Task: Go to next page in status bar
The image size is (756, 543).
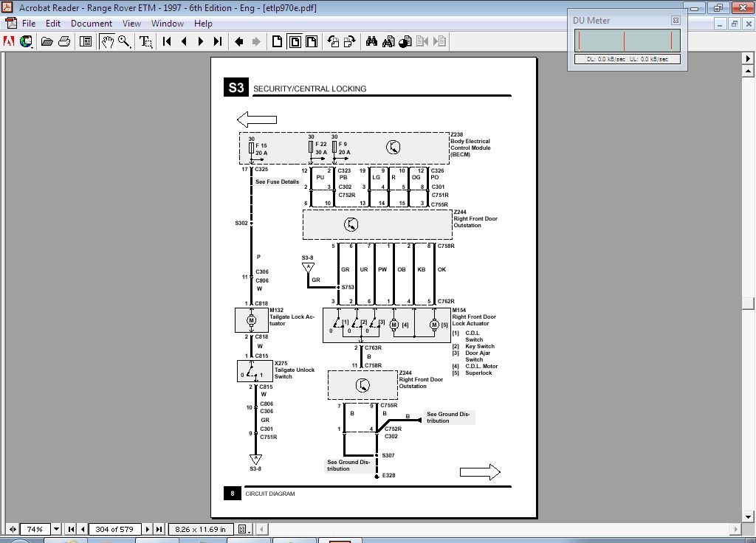Action: pyautogui.click(x=148, y=529)
